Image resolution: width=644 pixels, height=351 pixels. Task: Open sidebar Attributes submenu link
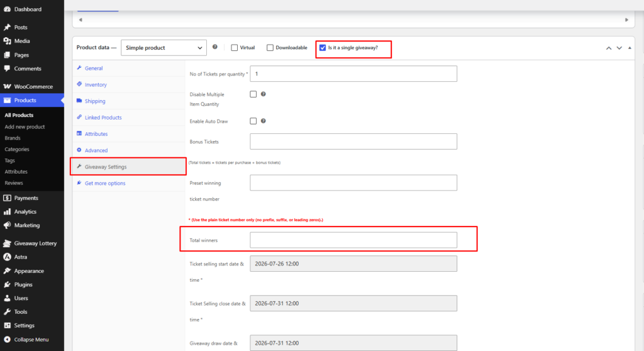click(x=16, y=171)
